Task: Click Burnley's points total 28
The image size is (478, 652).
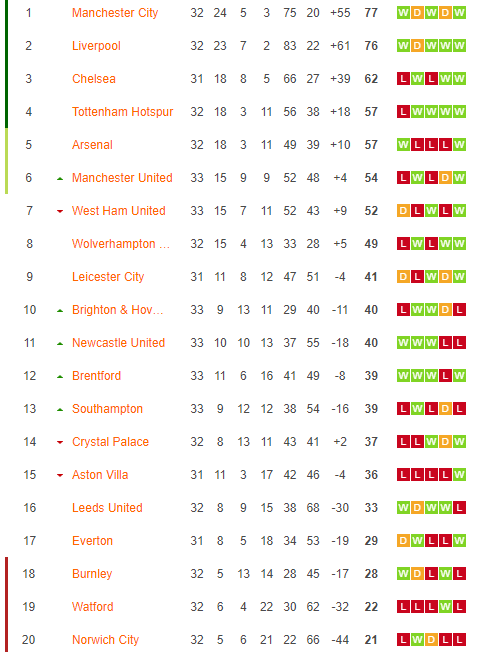Action: [x=371, y=574]
